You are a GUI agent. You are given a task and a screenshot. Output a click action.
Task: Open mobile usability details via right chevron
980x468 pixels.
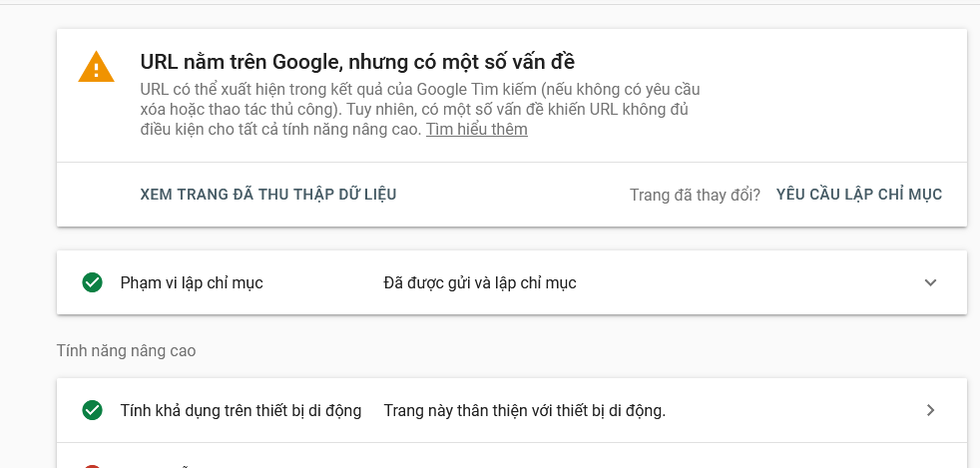(x=931, y=410)
